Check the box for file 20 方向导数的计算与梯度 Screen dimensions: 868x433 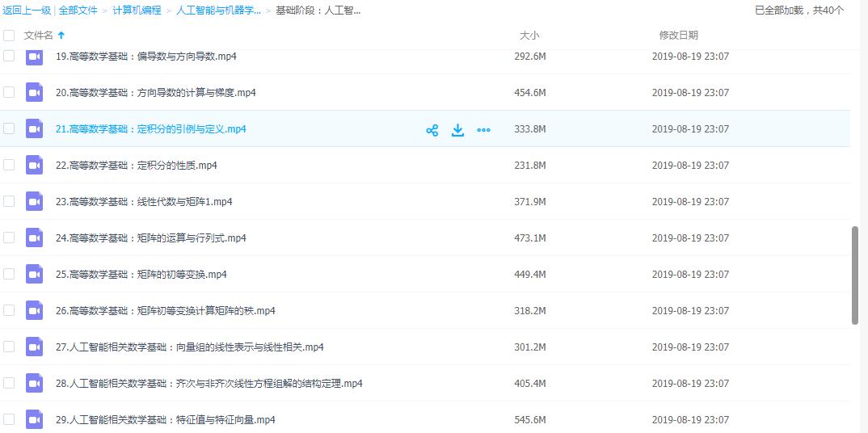(x=9, y=92)
